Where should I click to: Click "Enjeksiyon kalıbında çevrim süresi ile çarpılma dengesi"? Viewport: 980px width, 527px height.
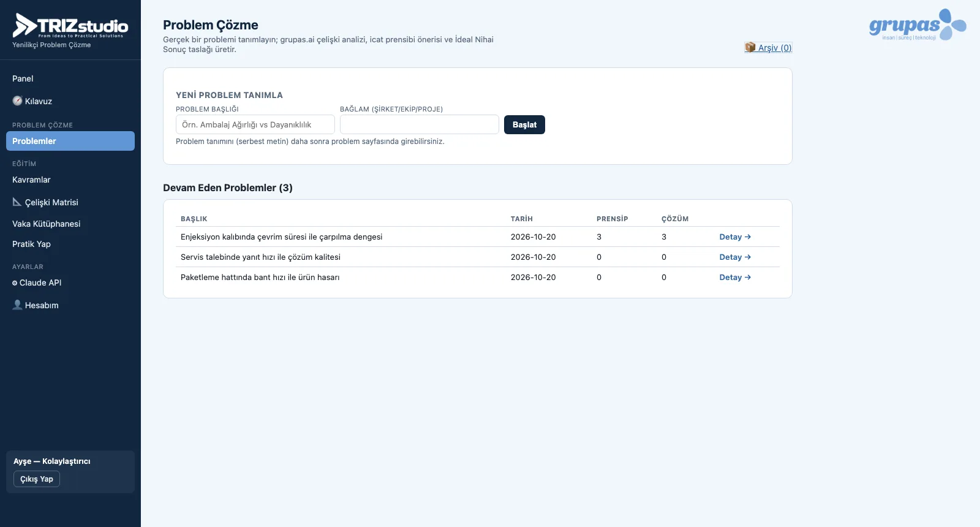(281, 237)
